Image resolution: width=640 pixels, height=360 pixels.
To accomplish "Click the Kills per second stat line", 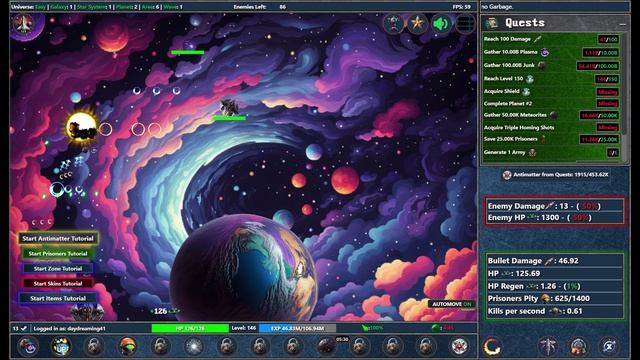I will [x=555, y=311].
